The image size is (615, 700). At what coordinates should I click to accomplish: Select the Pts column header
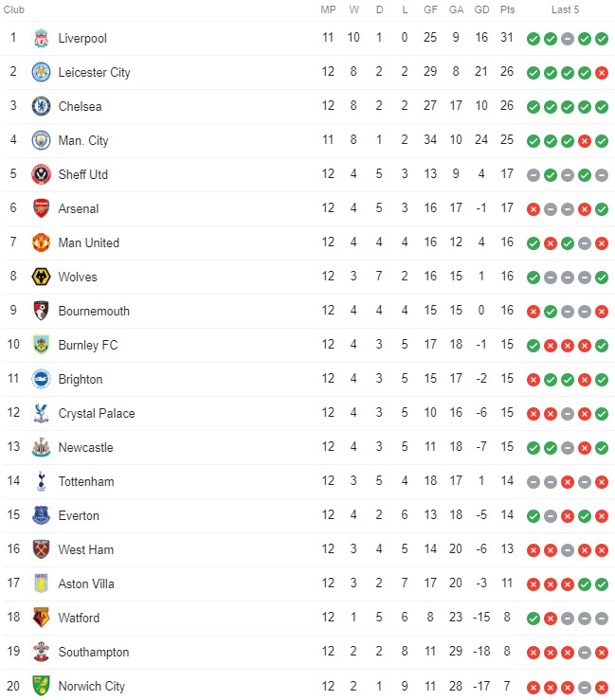pyautogui.click(x=507, y=9)
